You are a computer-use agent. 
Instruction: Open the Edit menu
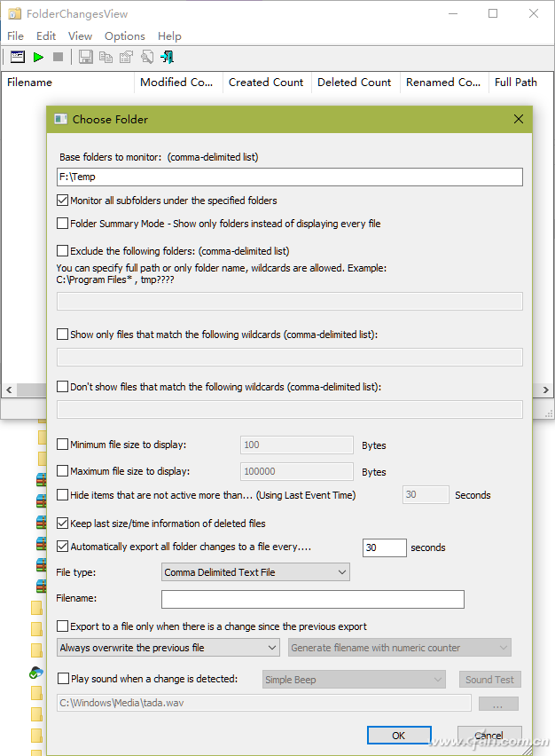[46, 36]
